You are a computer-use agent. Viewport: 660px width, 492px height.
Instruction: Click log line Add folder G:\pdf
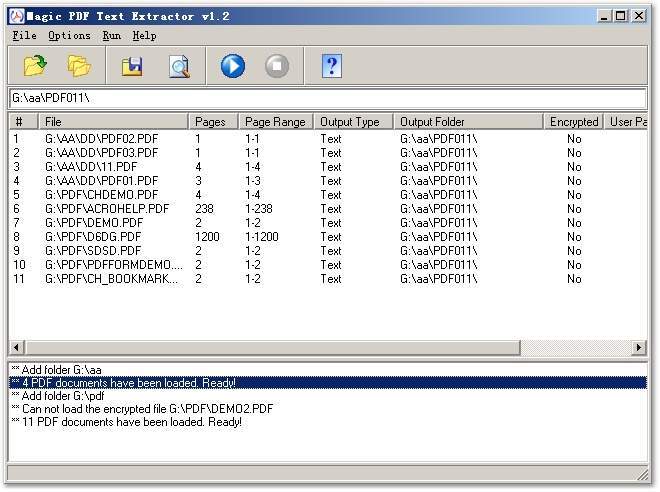click(x=58, y=396)
